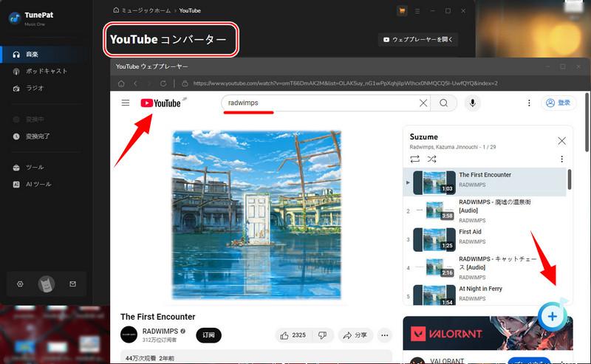Open the VALORANT ad banner

pyautogui.click(x=488, y=334)
